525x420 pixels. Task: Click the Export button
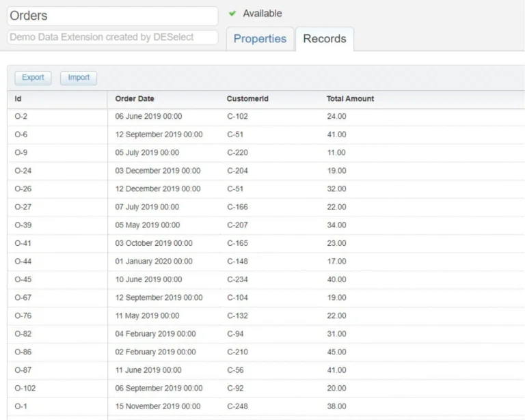33,78
